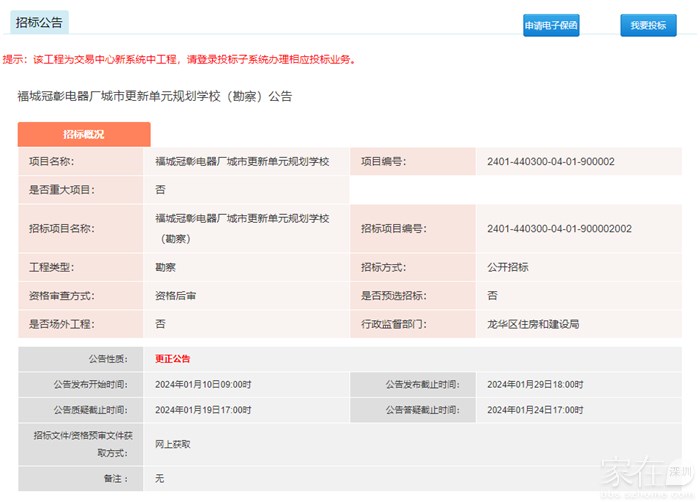Click the 2024年01月19日17:00时 query deadline

(203, 410)
